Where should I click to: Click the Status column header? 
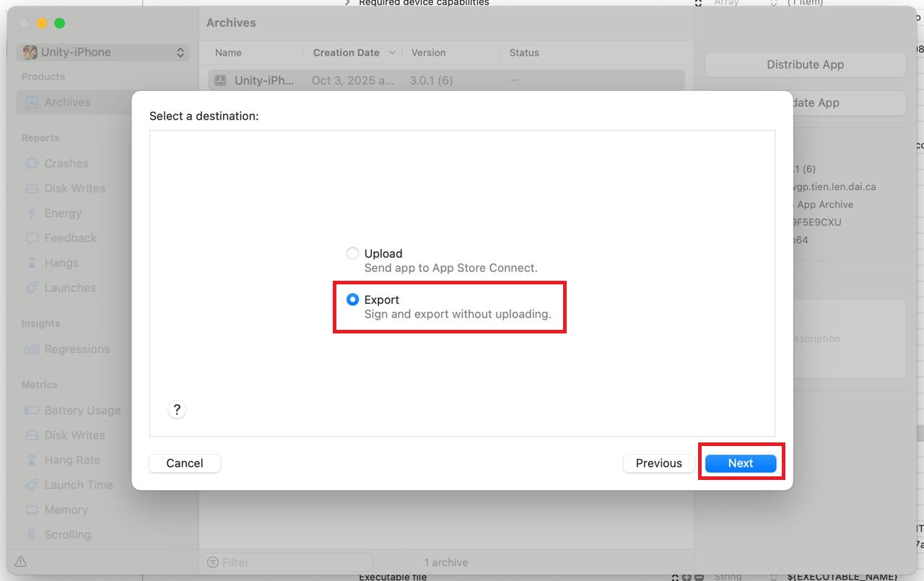pyautogui.click(x=524, y=53)
